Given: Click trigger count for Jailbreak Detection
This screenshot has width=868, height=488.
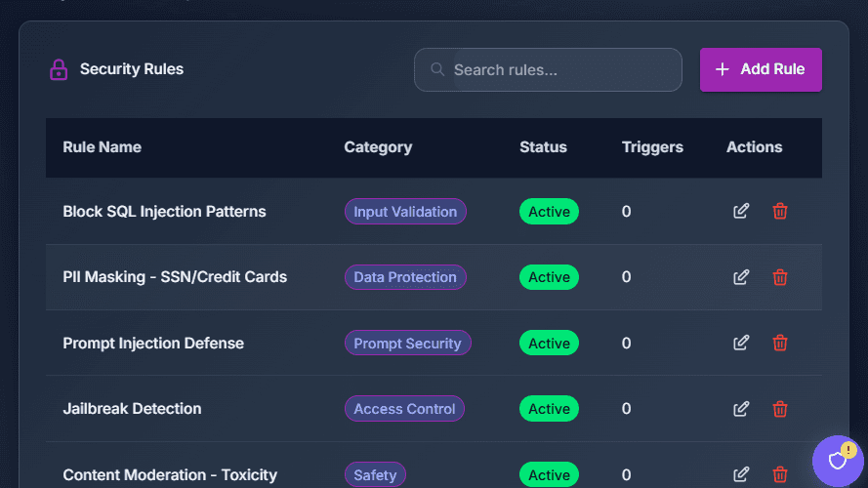Looking at the screenshot, I should (626, 408).
